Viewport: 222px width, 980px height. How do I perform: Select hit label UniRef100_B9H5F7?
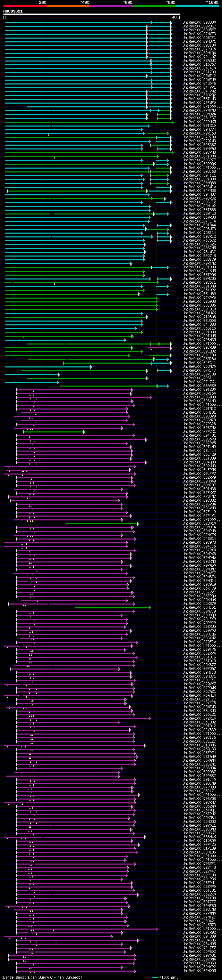[199, 30]
